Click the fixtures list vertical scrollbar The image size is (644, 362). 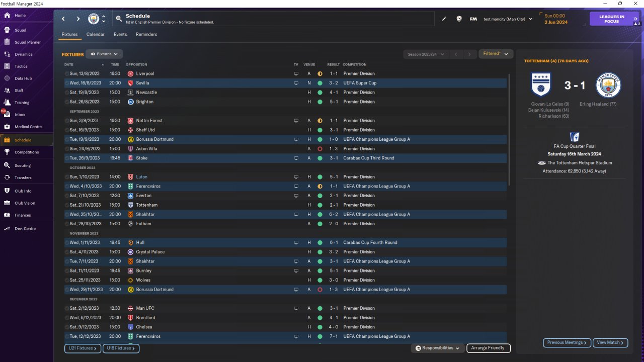[509, 130]
